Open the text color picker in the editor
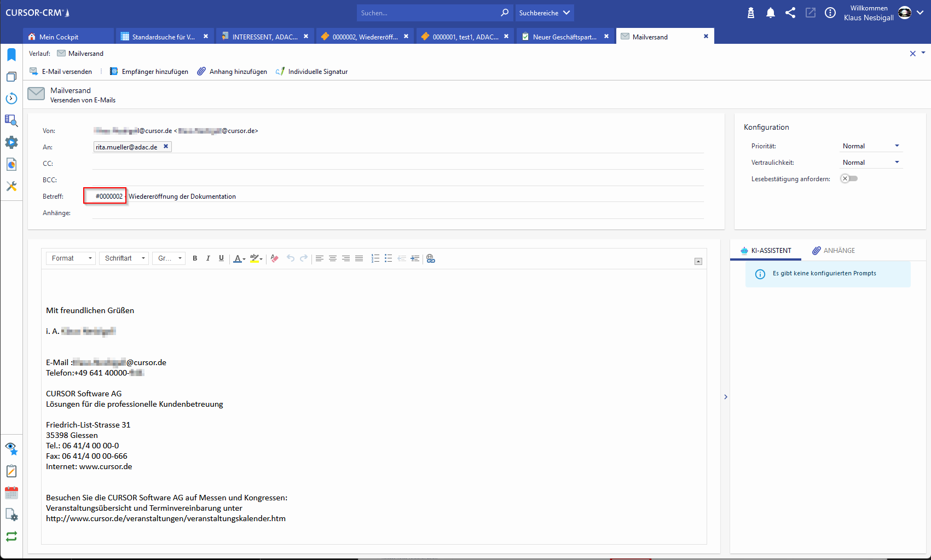Viewport: 931px width, 560px height. point(239,258)
